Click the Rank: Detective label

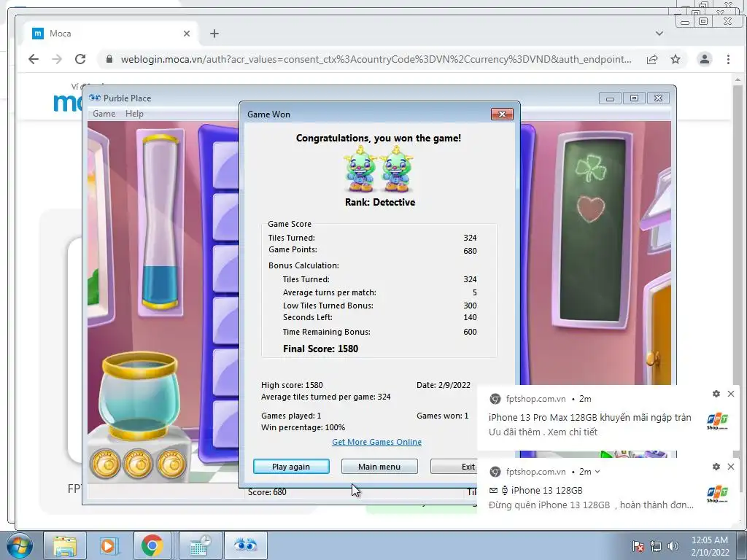379,202
